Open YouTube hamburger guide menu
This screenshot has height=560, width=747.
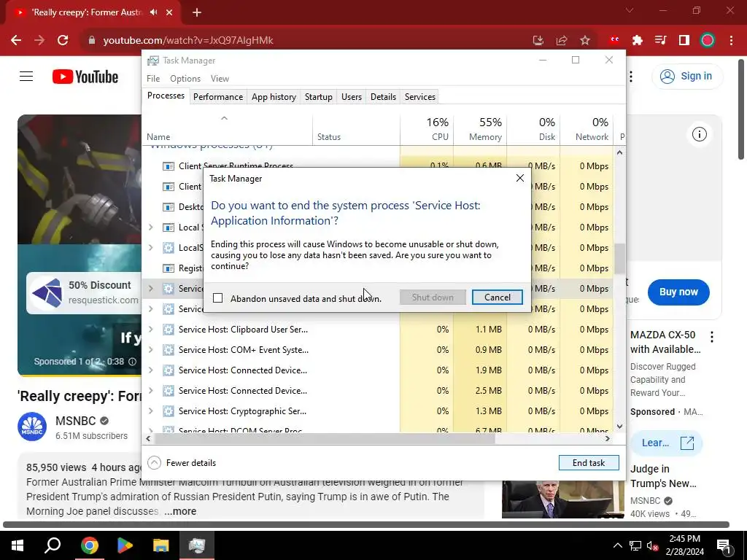tap(26, 76)
